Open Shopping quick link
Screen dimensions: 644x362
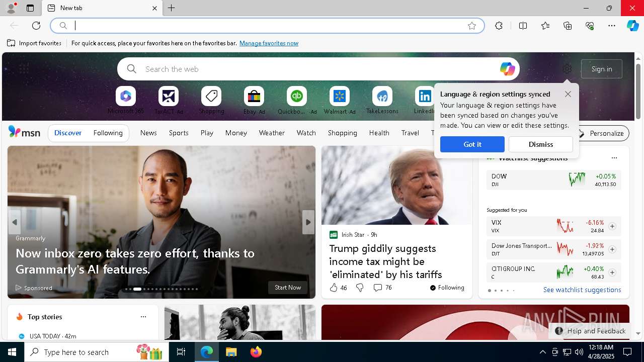tap(211, 101)
